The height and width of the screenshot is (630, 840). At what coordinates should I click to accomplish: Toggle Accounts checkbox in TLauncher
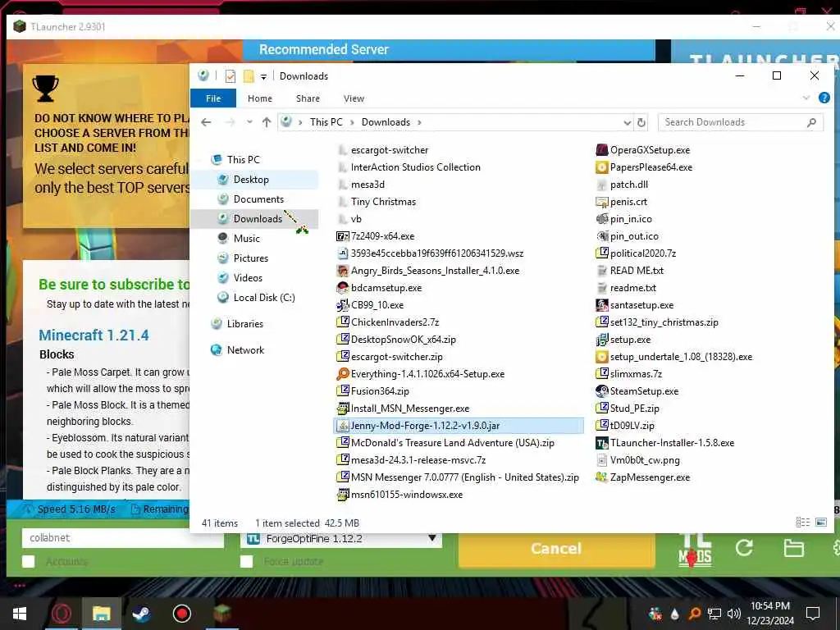click(29, 561)
